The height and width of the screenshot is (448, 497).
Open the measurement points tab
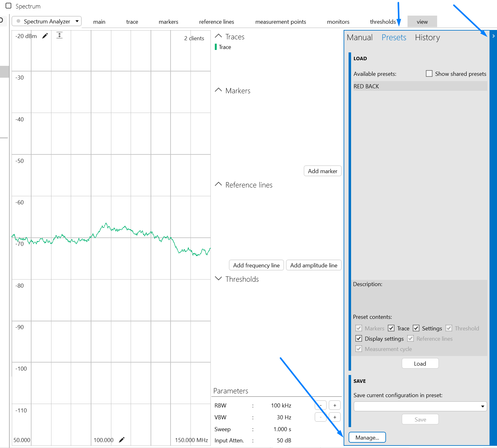point(280,22)
